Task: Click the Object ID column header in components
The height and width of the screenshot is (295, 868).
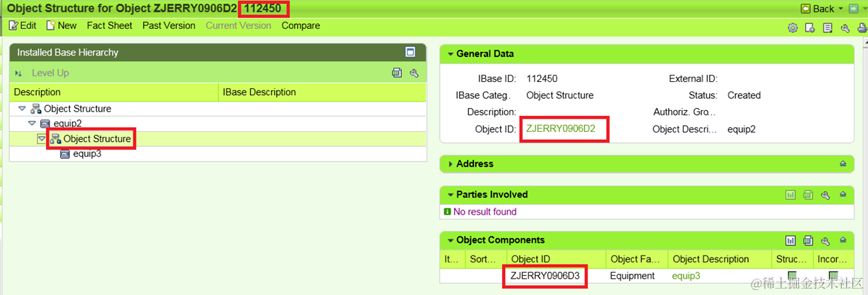Action: [x=556, y=259]
